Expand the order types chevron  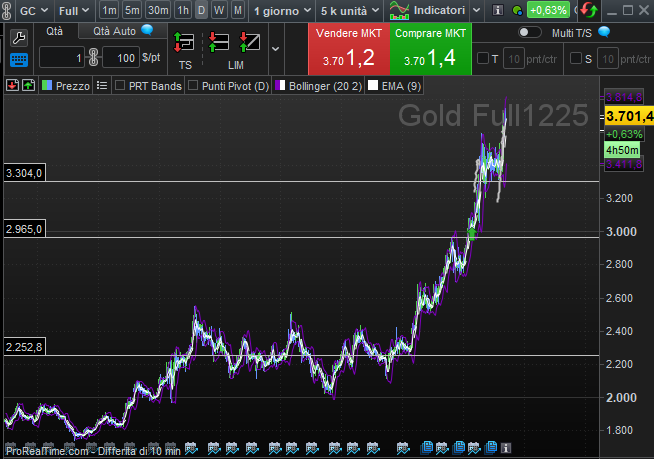point(275,49)
